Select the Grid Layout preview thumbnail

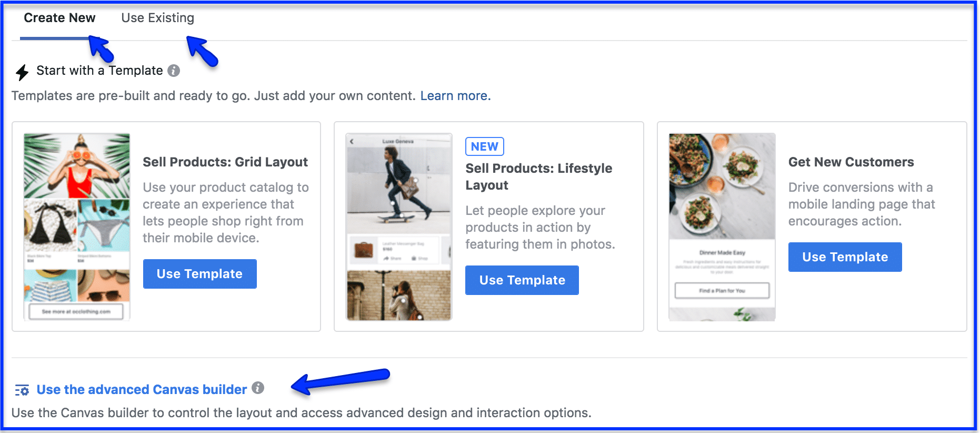(x=77, y=227)
